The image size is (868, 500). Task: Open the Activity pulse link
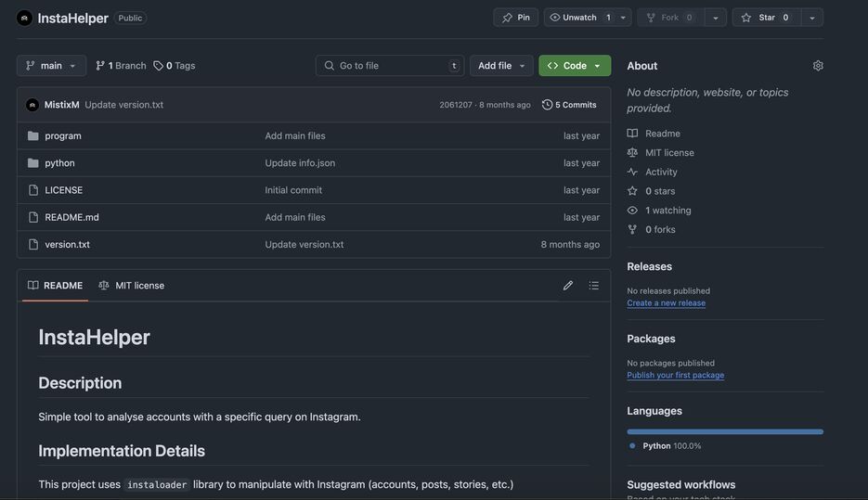(x=661, y=172)
